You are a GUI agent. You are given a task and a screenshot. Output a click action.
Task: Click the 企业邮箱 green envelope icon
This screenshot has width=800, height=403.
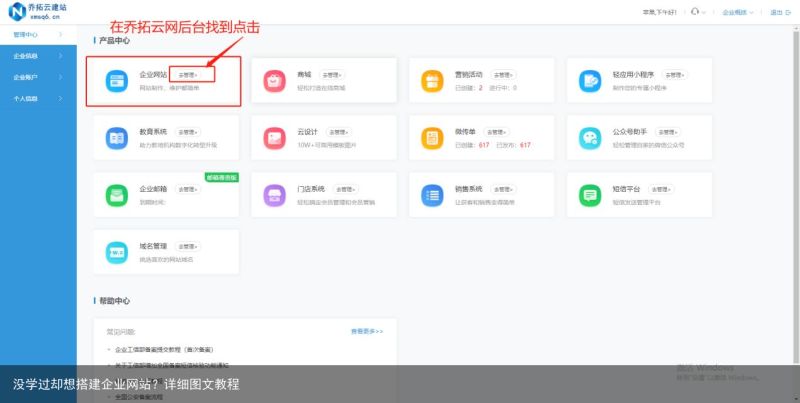tap(117, 195)
